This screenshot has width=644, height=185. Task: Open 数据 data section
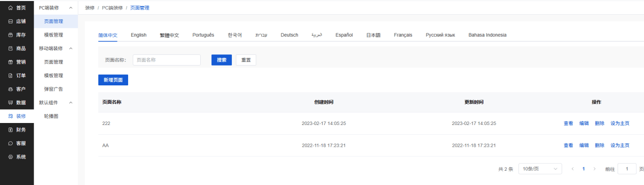(17, 103)
